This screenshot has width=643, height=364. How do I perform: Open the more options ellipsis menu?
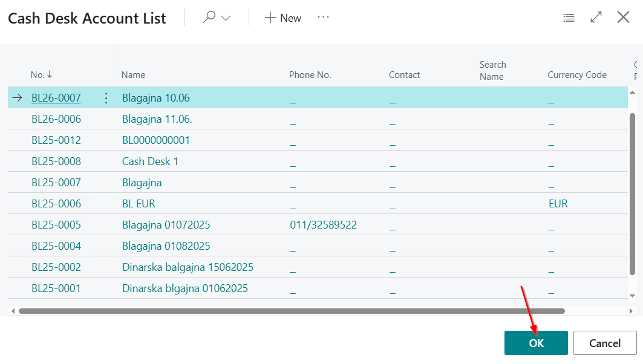(323, 17)
